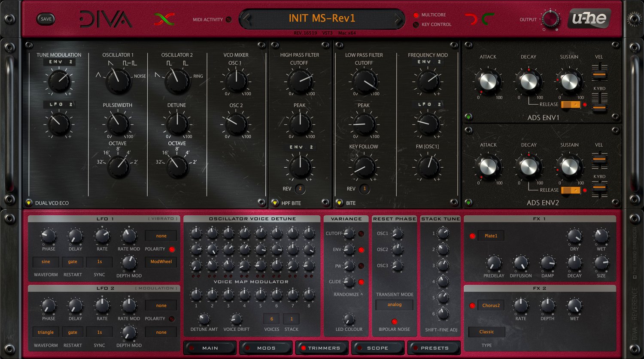Click the Stack Tune knob 1
Viewport: 644px width, 359px height.
[x=443, y=234]
